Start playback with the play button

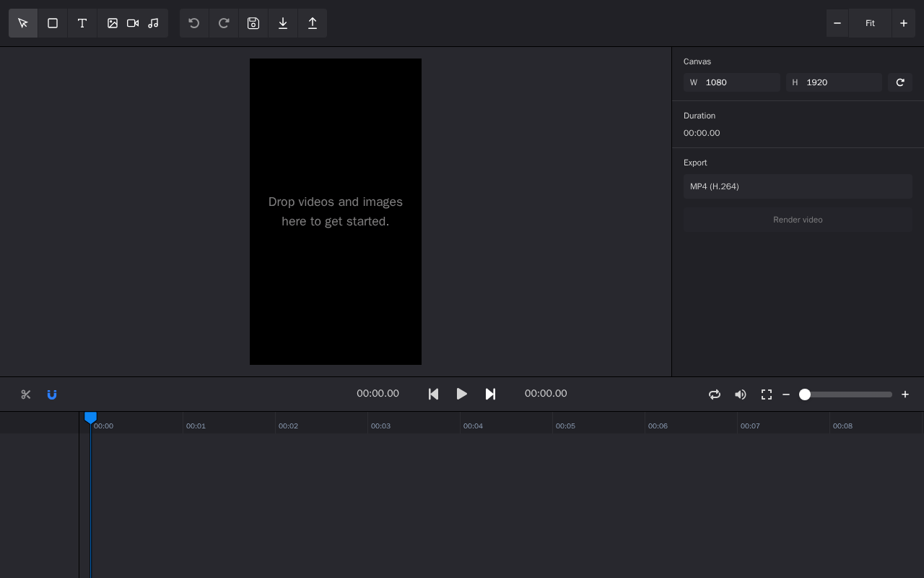pos(462,394)
